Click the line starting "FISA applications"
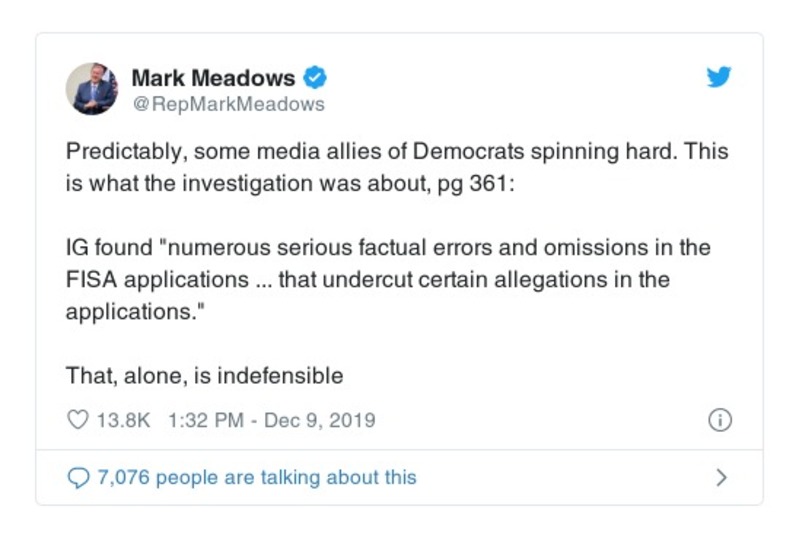This screenshot has width=799, height=538. 367,279
